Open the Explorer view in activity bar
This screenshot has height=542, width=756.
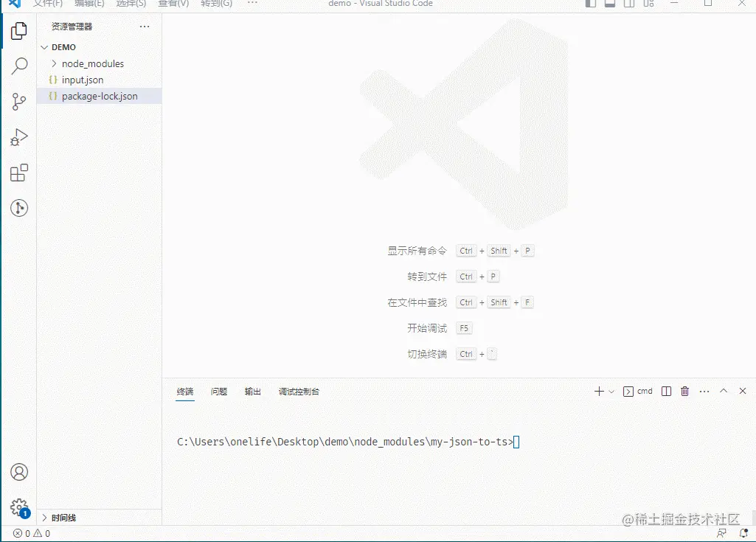(18, 32)
